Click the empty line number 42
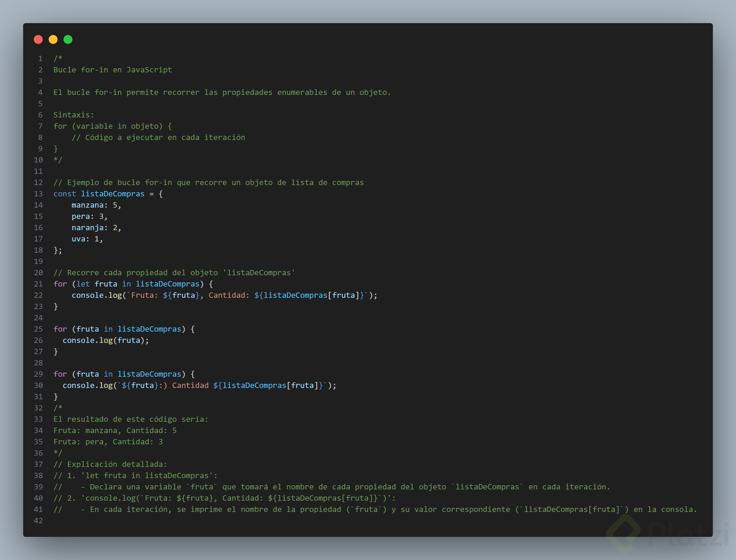This screenshot has height=560, width=736. point(38,521)
